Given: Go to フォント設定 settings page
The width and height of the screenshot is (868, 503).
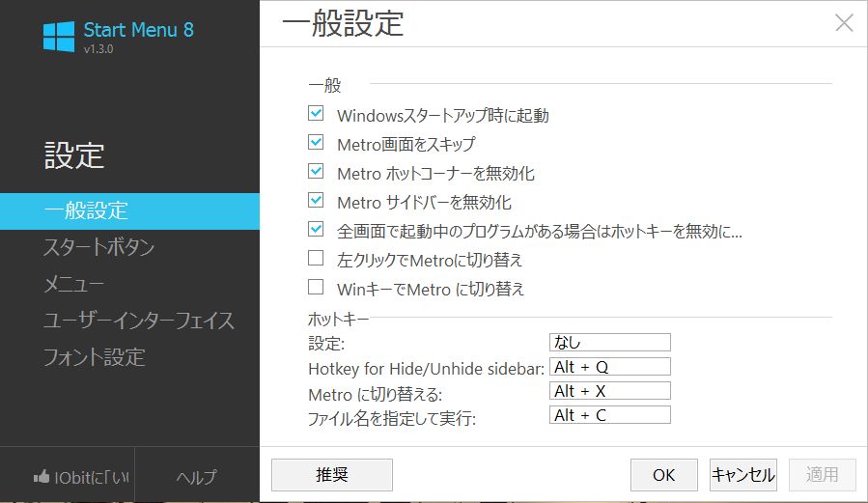Looking at the screenshot, I should (x=94, y=357).
